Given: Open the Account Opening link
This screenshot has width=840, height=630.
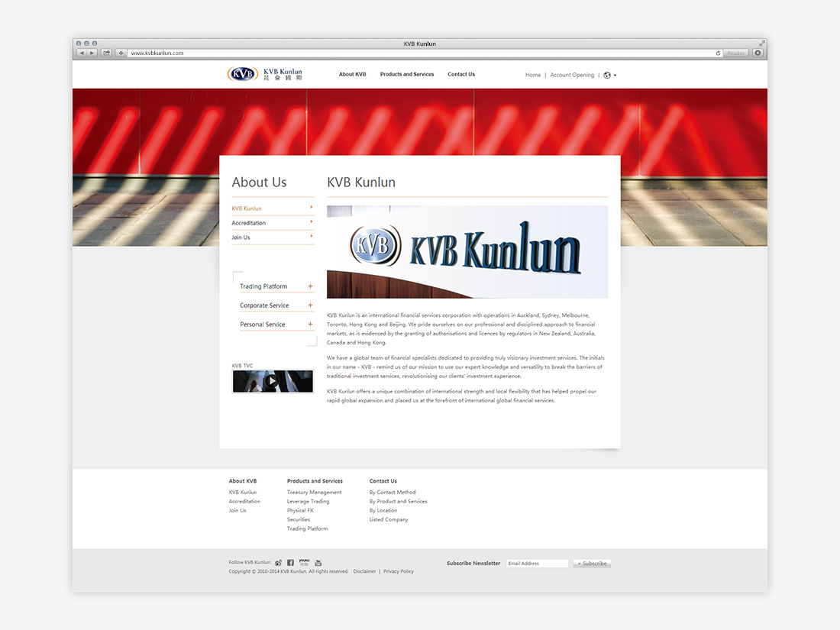Looking at the screenshot, I should [572, 75].
